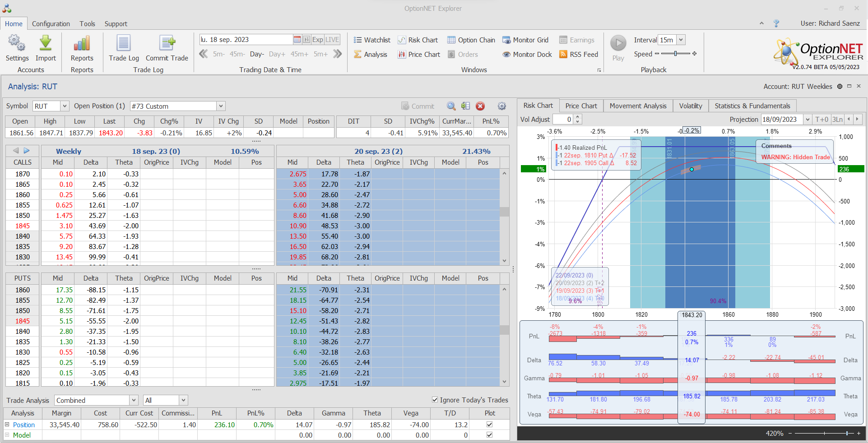
Task: Open the analysis gear settings icon
Action: pos(501,106)
